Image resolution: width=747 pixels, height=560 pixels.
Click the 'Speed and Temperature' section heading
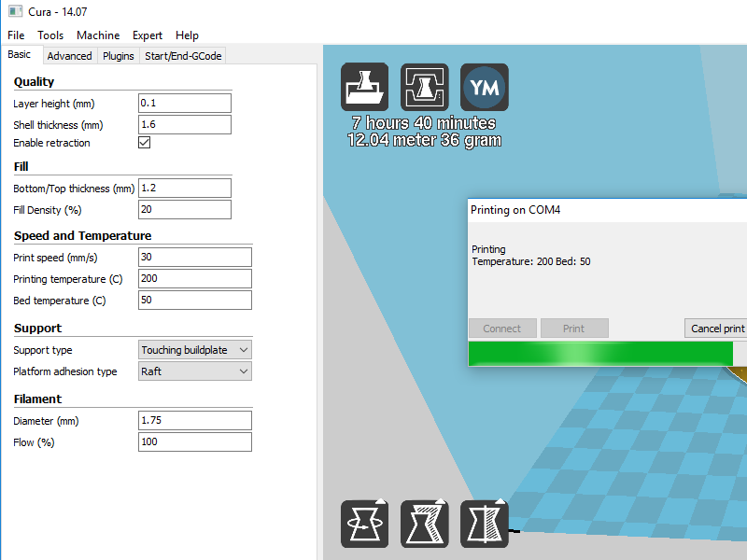tap(82, 236)
